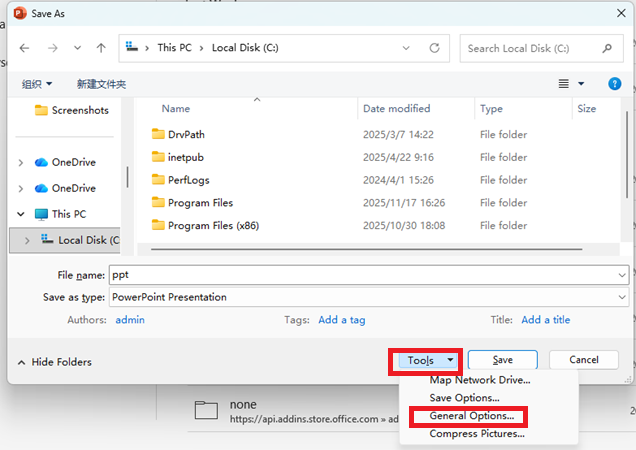The height and width of the screenshot is (450, 636).
Task: Select the PerfLogs folder
Action: pyautogui.click(x=180, y=180)
